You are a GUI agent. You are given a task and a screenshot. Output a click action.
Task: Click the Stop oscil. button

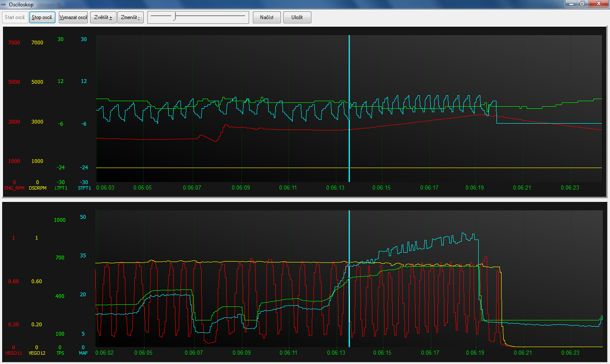point(42,17)
